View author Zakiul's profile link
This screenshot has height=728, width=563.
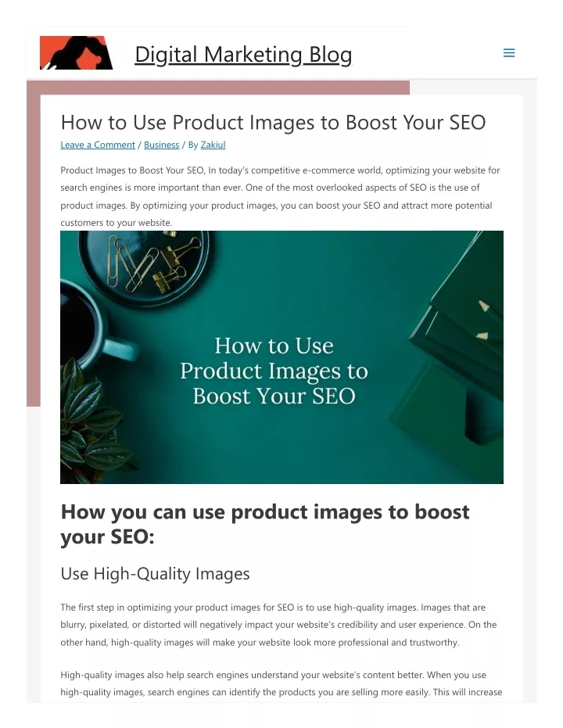point(213,145)
